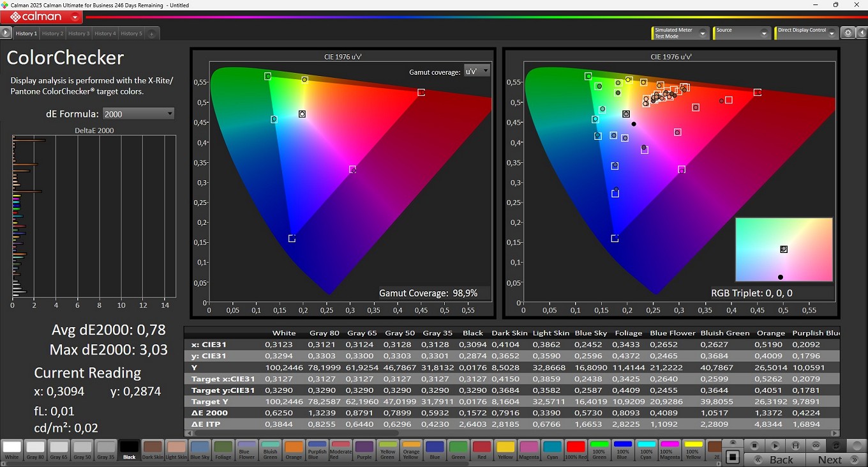Switch to the History 4 tab
Image resolution: width=868 pixels, height=467 pixels.
pyautogui.click(x=105, y=33)
